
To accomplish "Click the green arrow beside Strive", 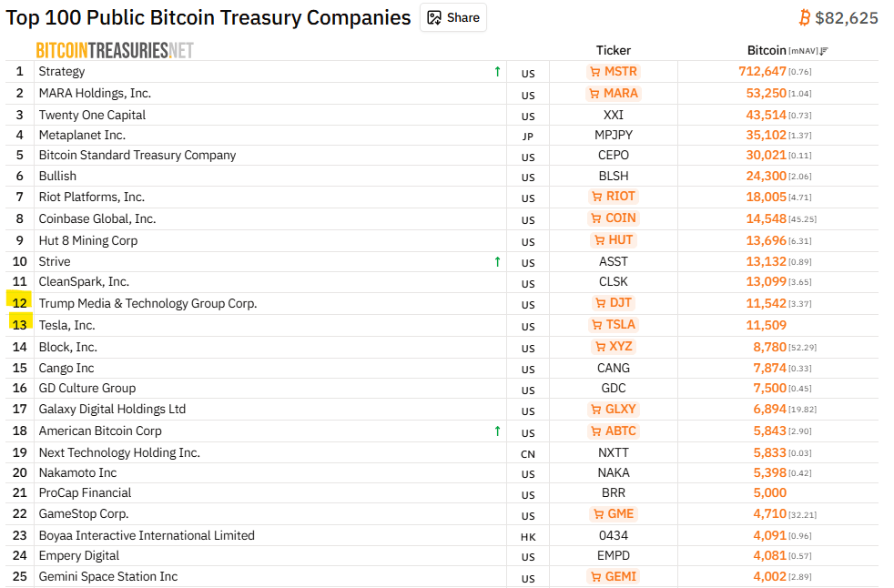I will coord(497,261).
